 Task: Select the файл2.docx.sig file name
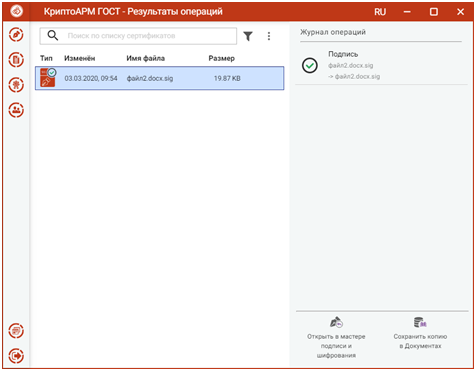coord(150,78)
